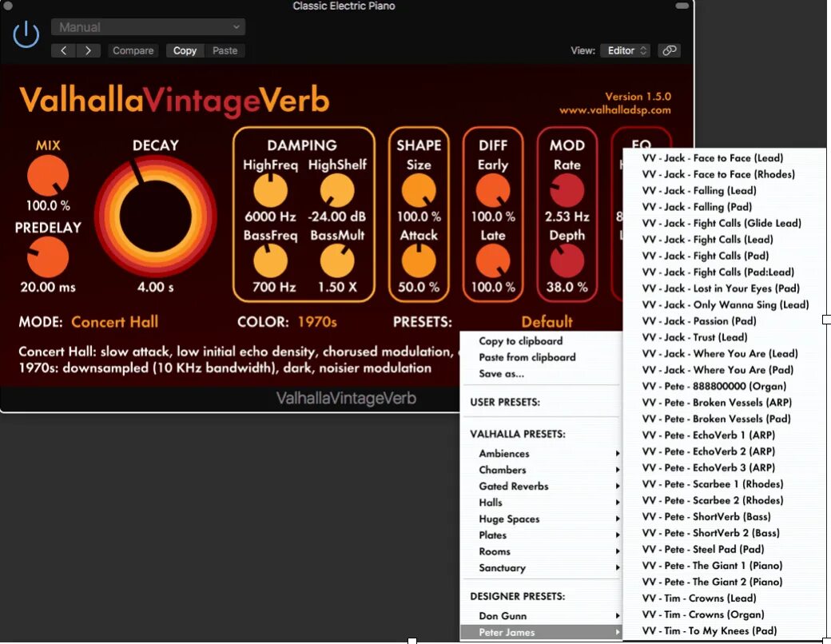This screenshot has width=831, height=644.
Task: Click the Diff Late knob
Action: (x=493, y=260)
